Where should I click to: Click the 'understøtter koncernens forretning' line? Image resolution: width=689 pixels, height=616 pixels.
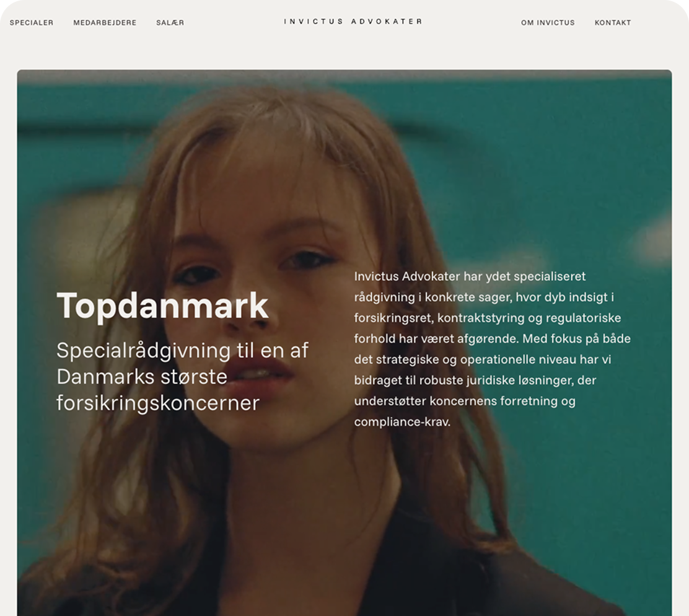click(465, 401)
